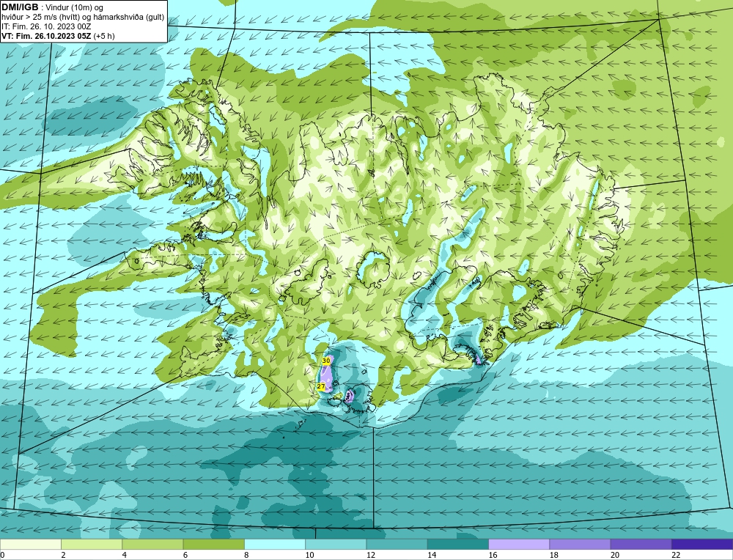The image size is (733, 560).
Task: Click the legend scale number '4'
Action: [125, 555]
